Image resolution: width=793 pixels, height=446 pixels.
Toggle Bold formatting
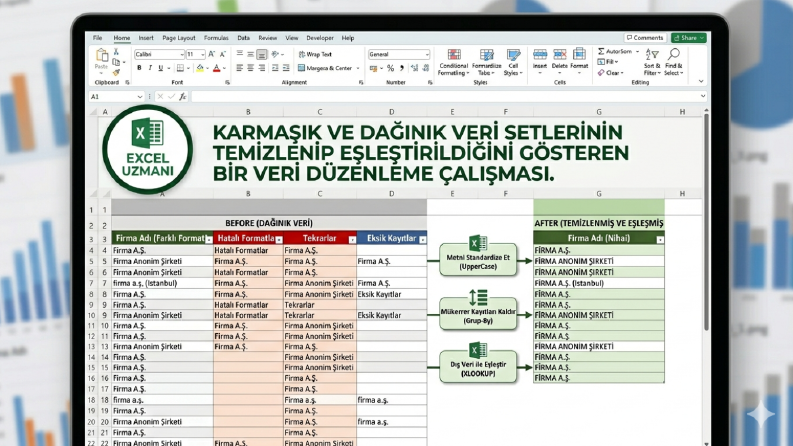click(x=139, y=68)
